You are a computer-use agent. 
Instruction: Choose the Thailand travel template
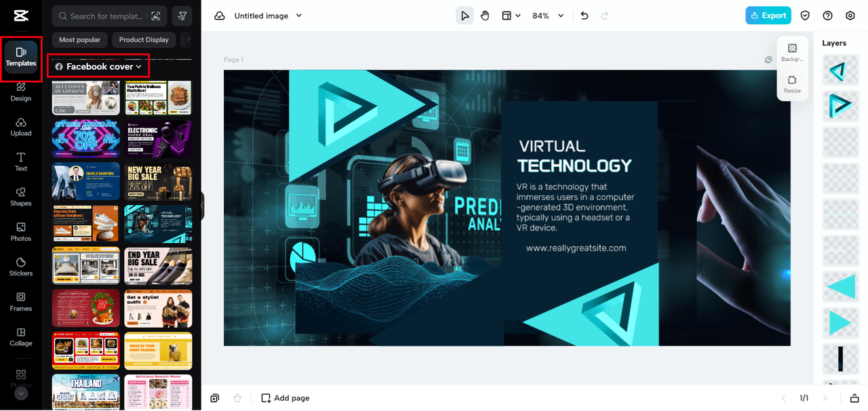pyautogui.click(x=86, y=392)
